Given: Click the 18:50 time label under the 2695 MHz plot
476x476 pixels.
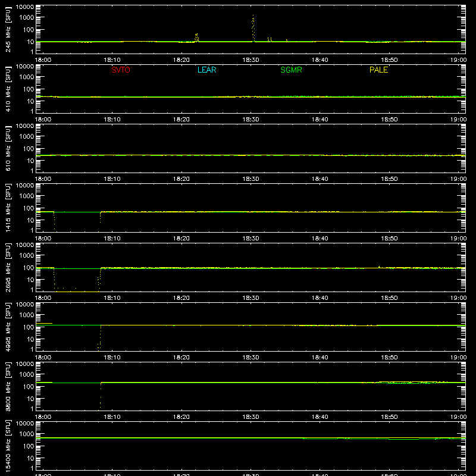Looking at the screenshot, I should coord(389,298).
